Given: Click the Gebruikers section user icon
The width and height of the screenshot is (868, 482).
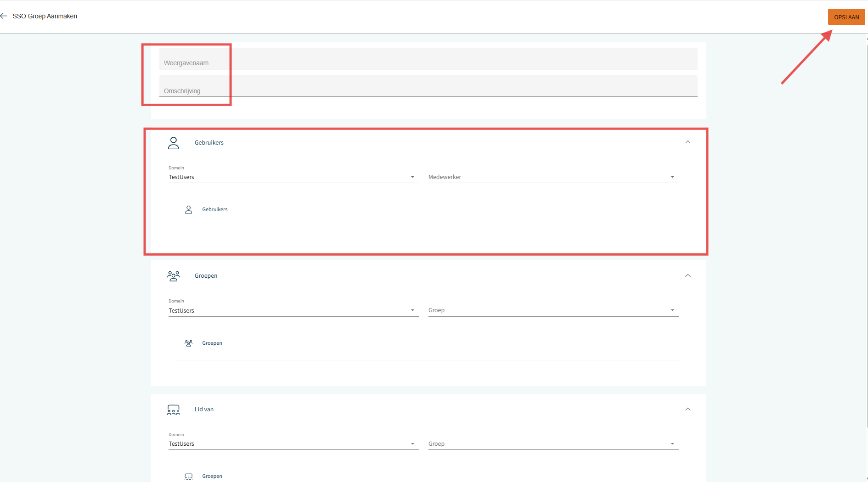Looking at the screenshot, I should pyautogui.click(x=173, y=143).
